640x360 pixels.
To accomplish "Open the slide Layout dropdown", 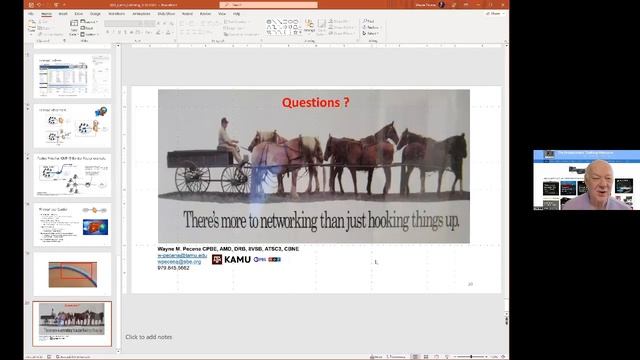I will tap(89, 22).
